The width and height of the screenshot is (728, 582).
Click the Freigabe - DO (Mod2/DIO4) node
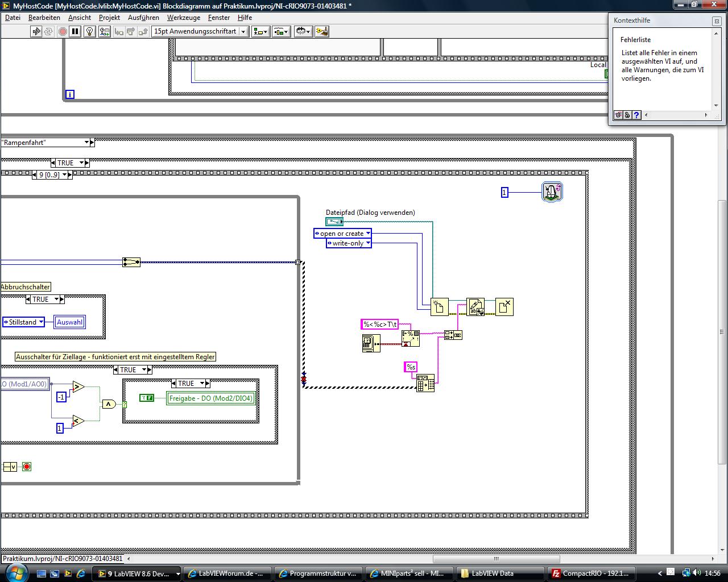(x=210, y=398)
